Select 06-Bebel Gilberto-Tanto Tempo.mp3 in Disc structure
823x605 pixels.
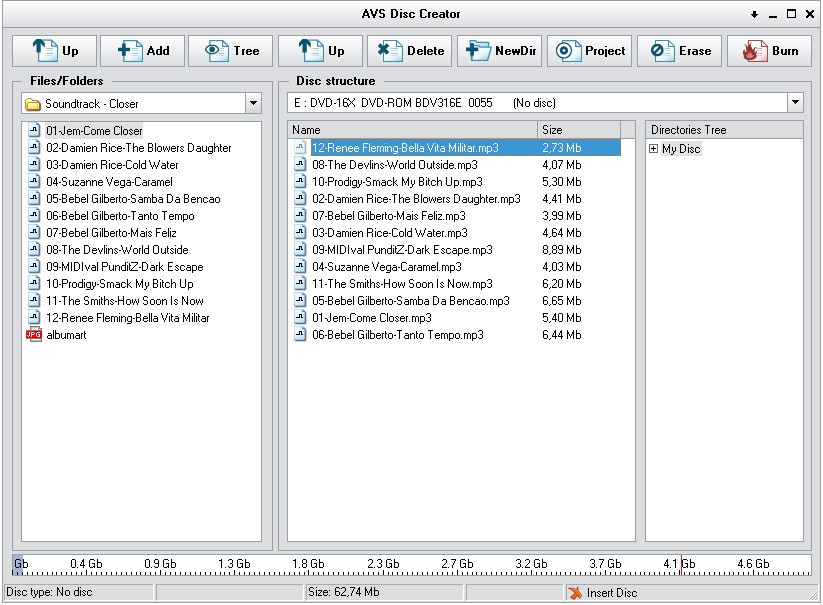398,335
